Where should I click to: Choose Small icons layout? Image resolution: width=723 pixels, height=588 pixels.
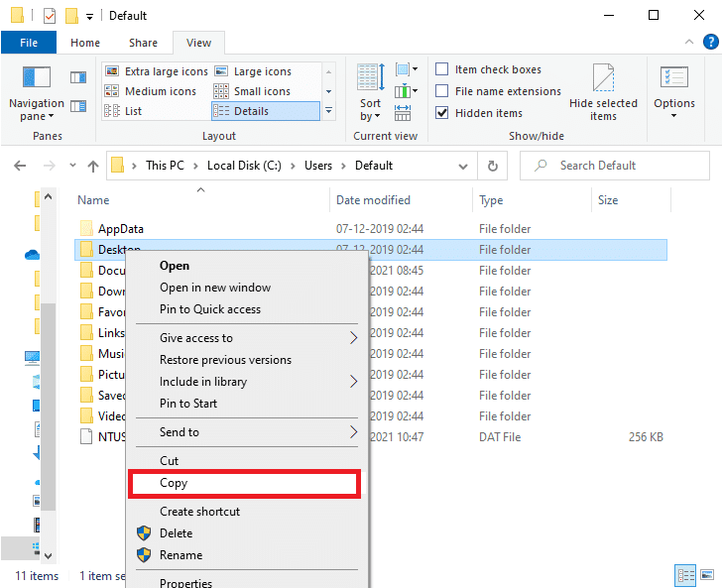pos(253,91)
